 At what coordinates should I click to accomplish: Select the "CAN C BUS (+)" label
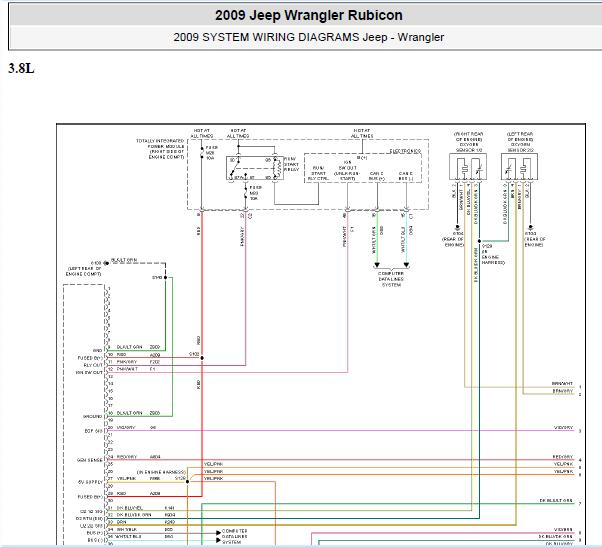click(376, 176)
